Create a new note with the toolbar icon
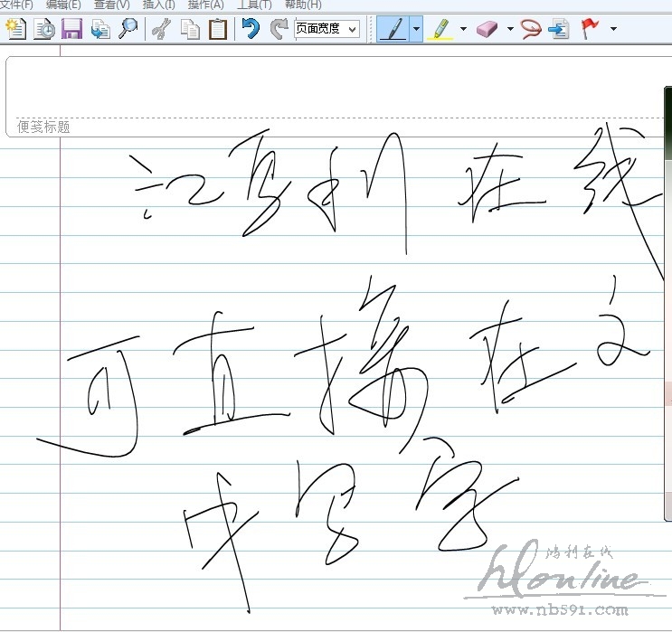Image resolution: width=672 pixels, height=632 pixels. click(16, 29)
